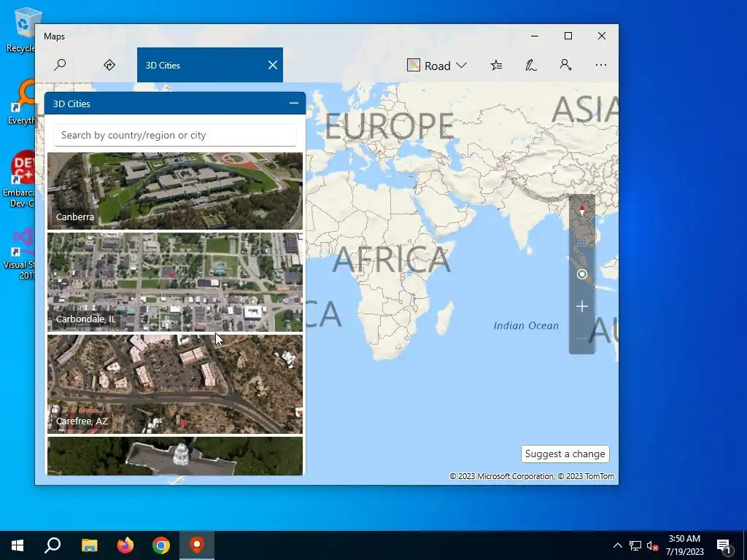Click the partially visible capitol building thumbnail
747x560 pixels.
[175, 456]
